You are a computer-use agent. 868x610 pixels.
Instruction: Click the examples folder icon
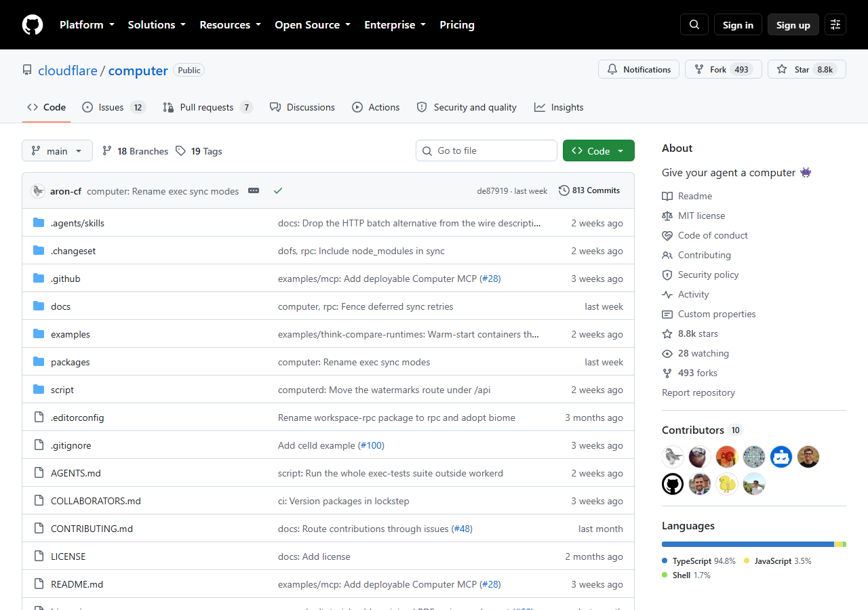click(x=39, y=334)
